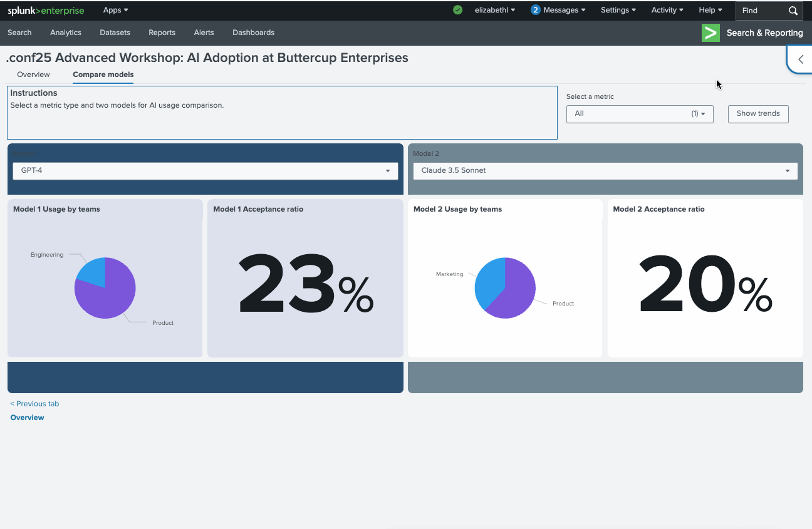Open the Settings menu

point(618,10)
